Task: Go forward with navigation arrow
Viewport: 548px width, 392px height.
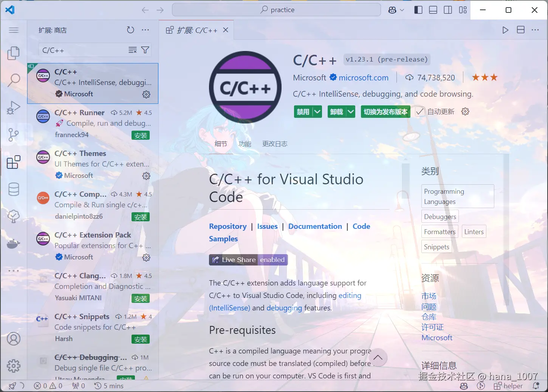Action: tap(160, 10)
